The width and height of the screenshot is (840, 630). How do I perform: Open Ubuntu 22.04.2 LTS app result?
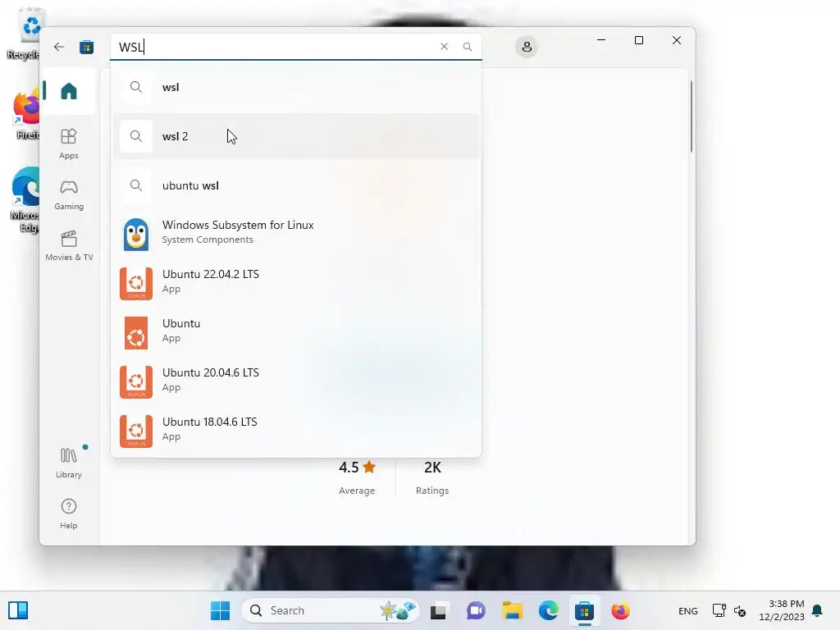295,283
